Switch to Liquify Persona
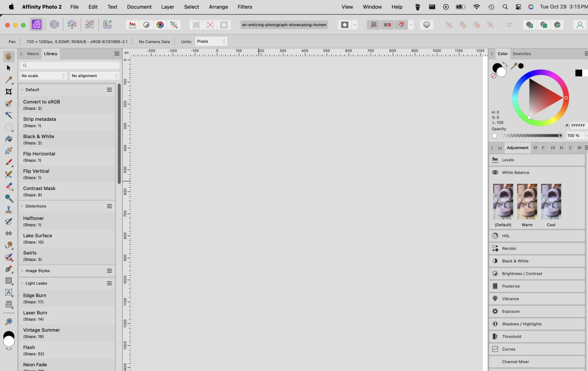 [x=54, y=25]
